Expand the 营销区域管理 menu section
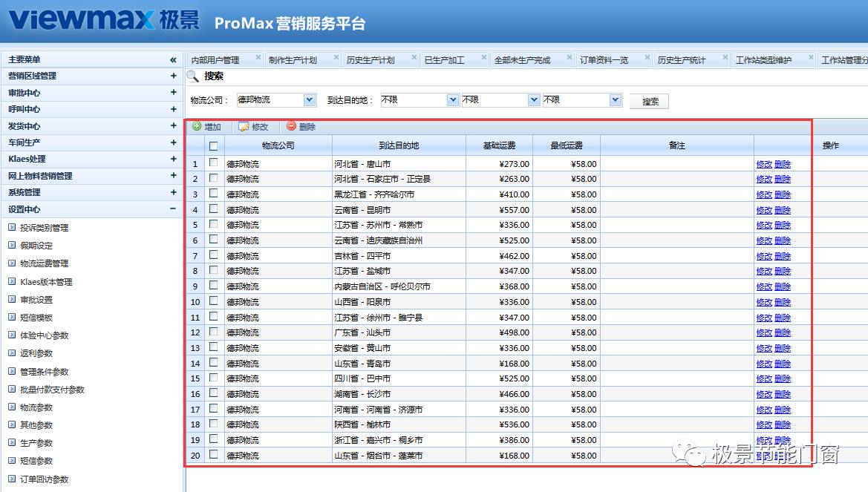 click(173, 76)
